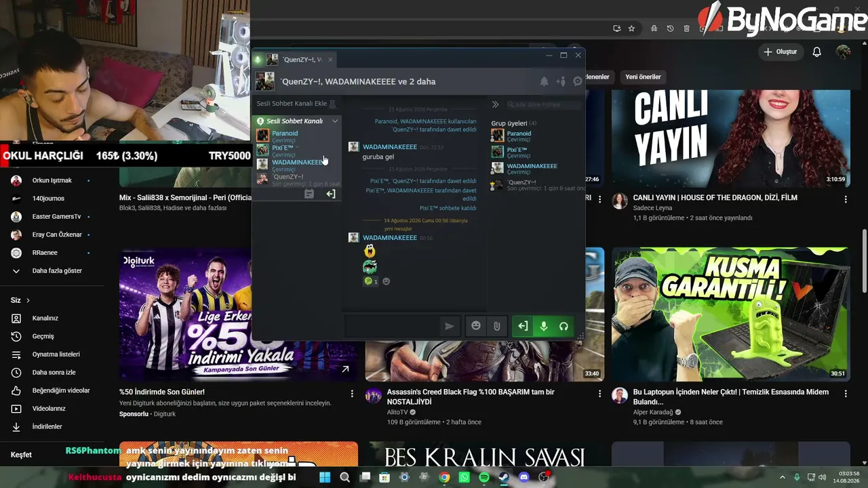Click the Ada Göre Filtrele search field
This screenshot has width=868, height=488.
(543, 104)
